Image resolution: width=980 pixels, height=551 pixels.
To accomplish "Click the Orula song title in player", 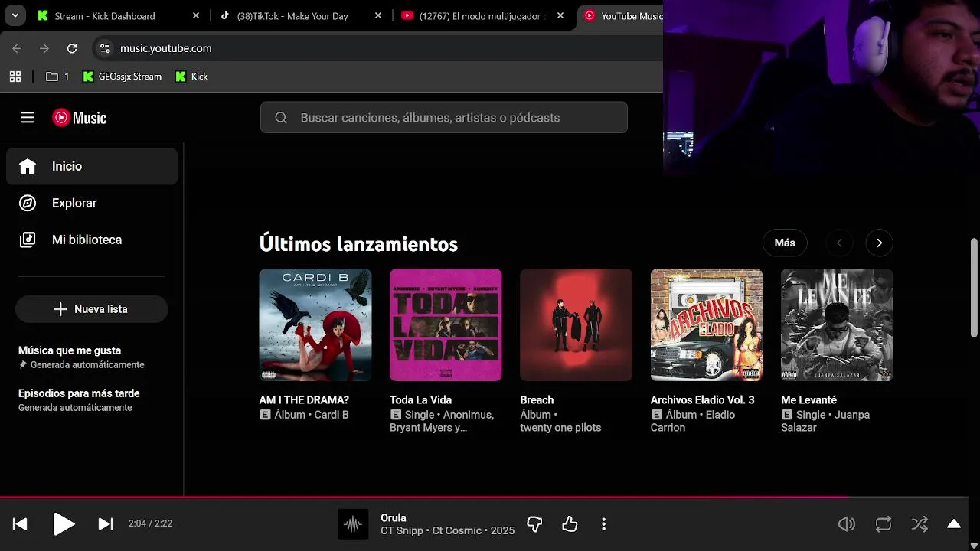I will click(x=394, y=518).
